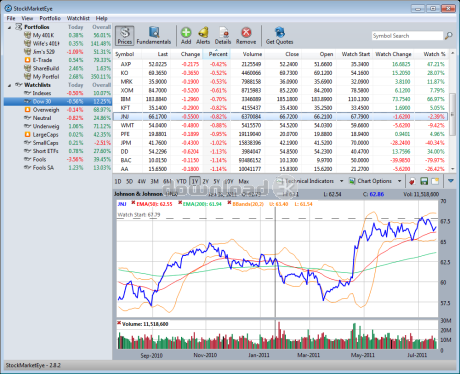Select the E-Trade portfolio
This screenshot has height=374, width=460.
[x=42, y=60]
